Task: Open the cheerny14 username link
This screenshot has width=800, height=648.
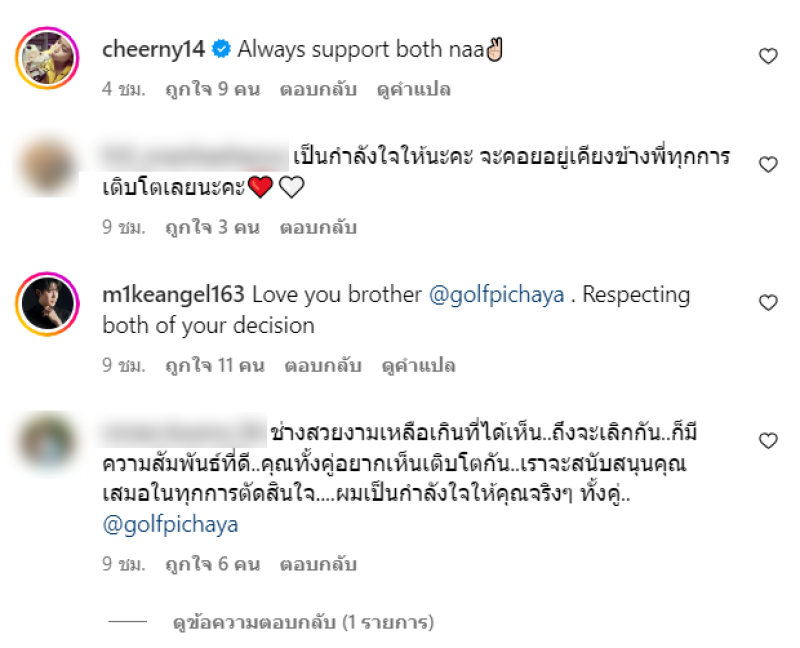Action: coord(154,49)
